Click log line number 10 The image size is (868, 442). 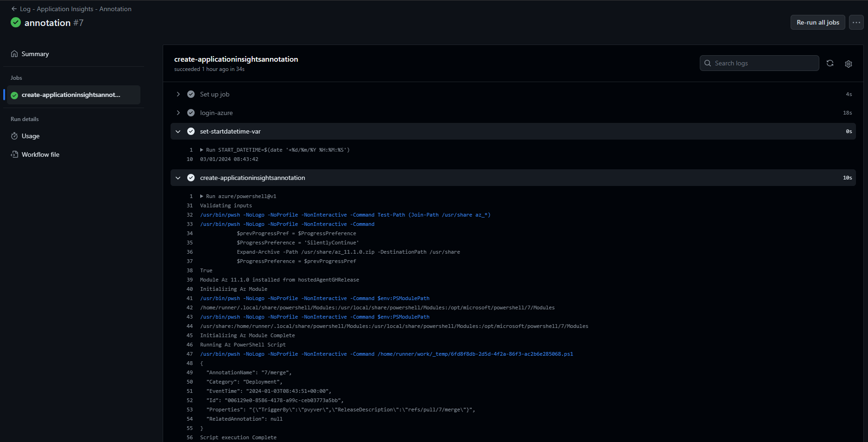point(190,159)
